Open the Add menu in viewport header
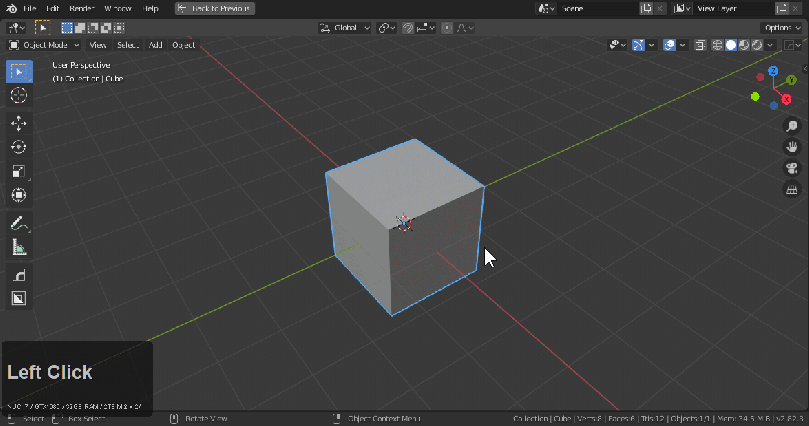 coord(155,45)
